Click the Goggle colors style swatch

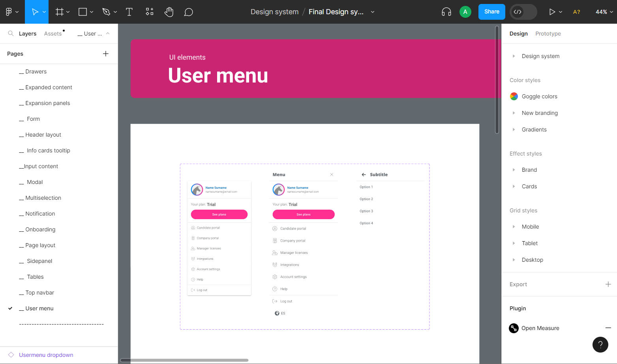pos(514,96)
